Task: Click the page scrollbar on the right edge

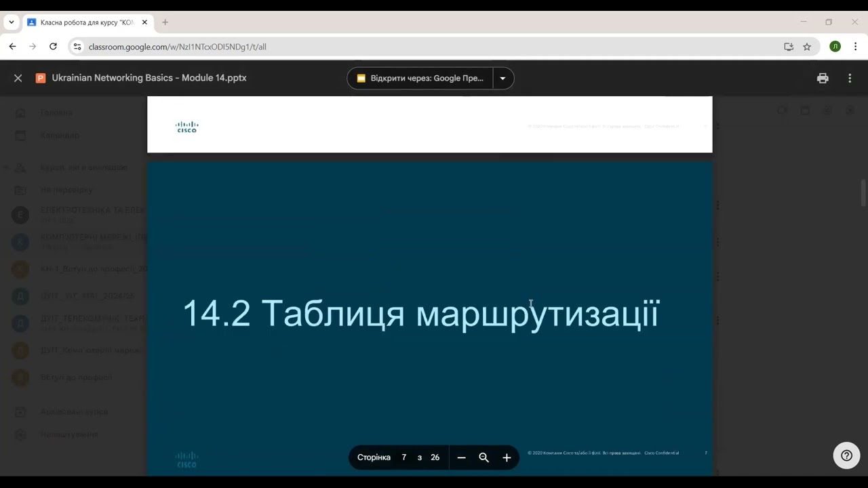Action: click(863, 193)
